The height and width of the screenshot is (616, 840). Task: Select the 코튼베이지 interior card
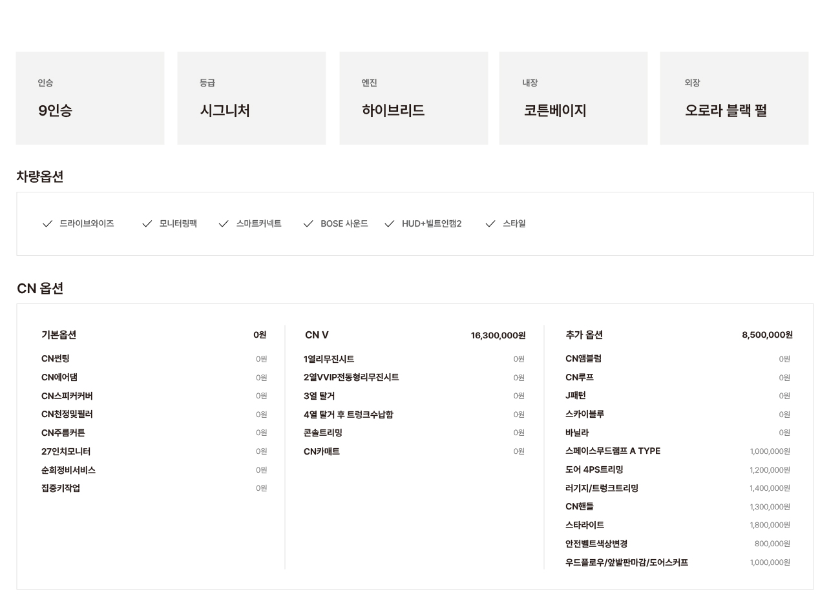click(x=573, y=98)
